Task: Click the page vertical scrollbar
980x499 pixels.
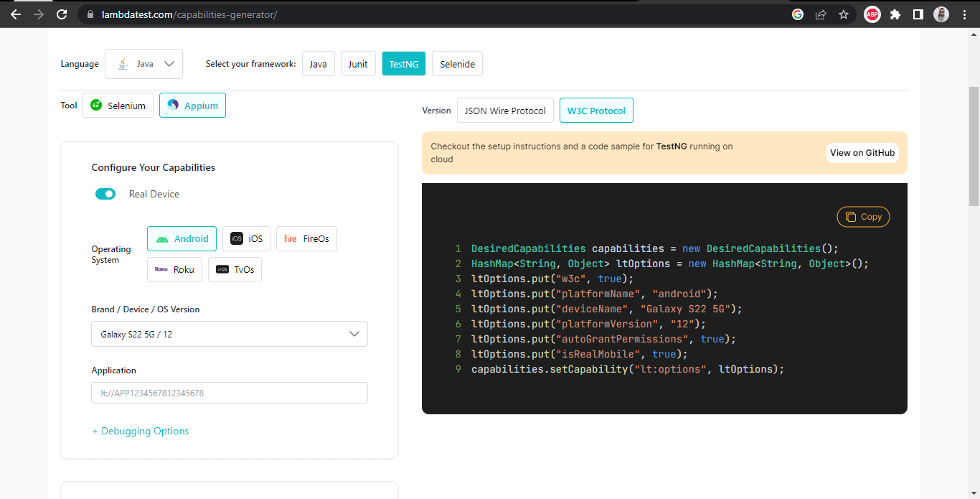Action: [x=974, y=144]
